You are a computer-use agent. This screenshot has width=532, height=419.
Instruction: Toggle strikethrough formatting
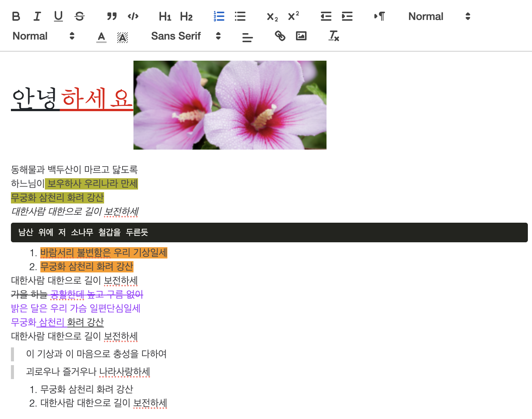pos(80,16)
